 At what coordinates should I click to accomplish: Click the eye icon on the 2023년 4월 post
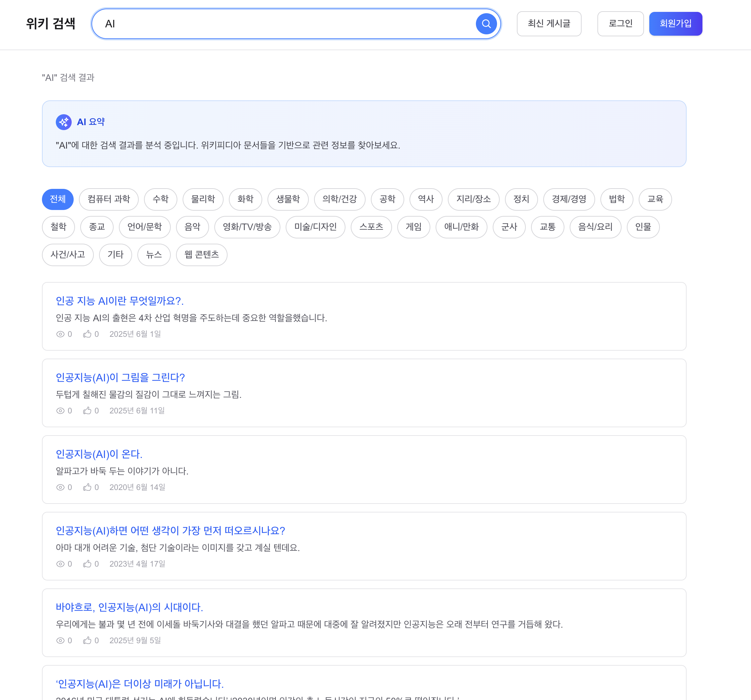click(x=61, y=564)
